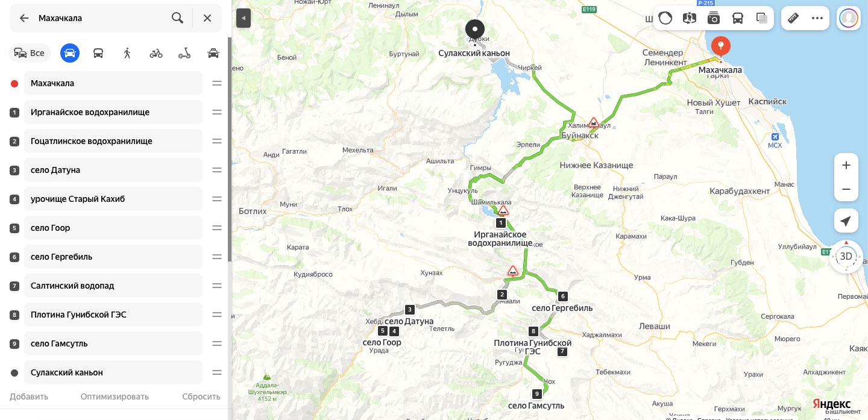Open the user profile avatar
868x420 pixels.
point(849,18)
